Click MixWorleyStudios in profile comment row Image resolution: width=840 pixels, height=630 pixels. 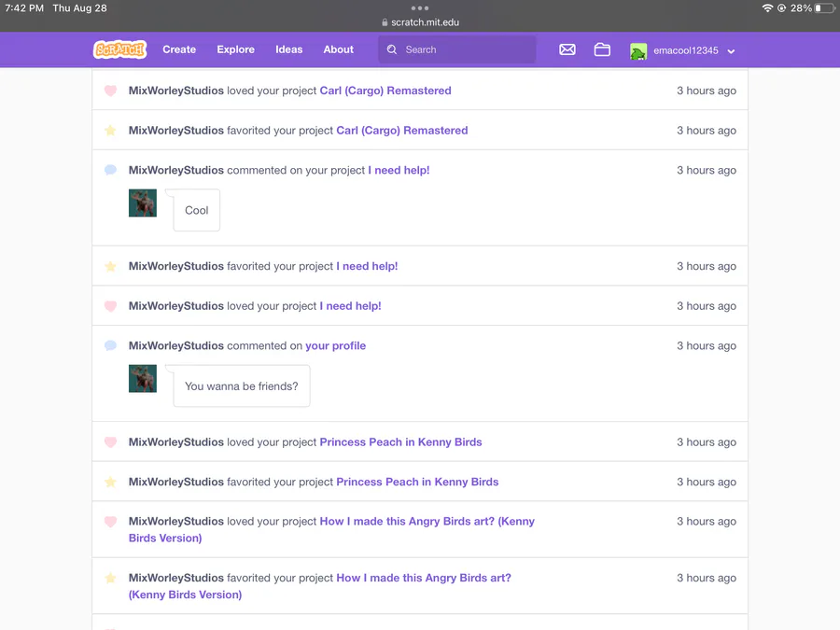176,345
